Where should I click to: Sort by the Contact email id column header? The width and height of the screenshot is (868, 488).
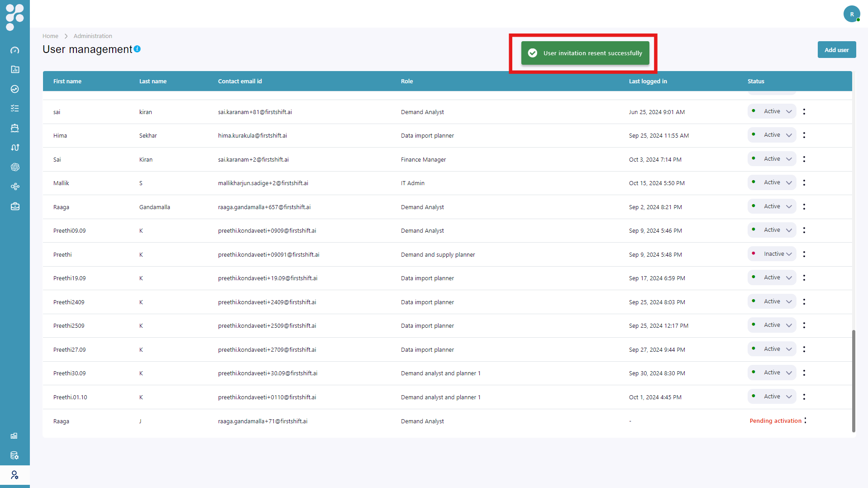coord(240,81)
